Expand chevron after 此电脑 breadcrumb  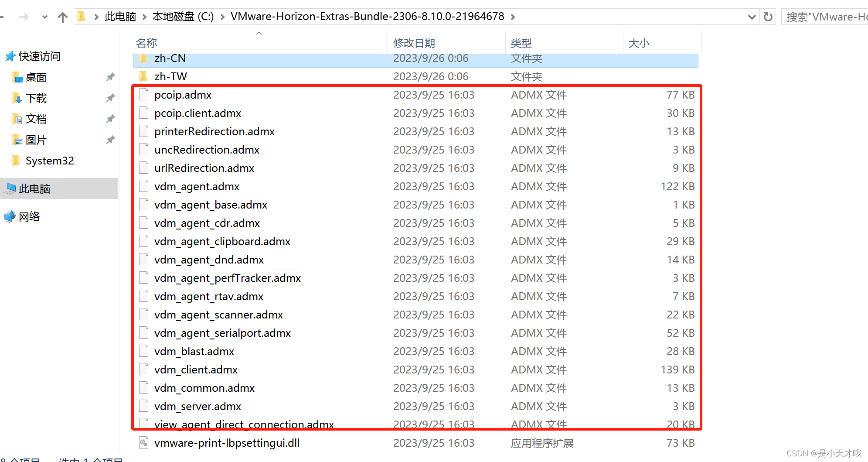[x=144, y=17]
